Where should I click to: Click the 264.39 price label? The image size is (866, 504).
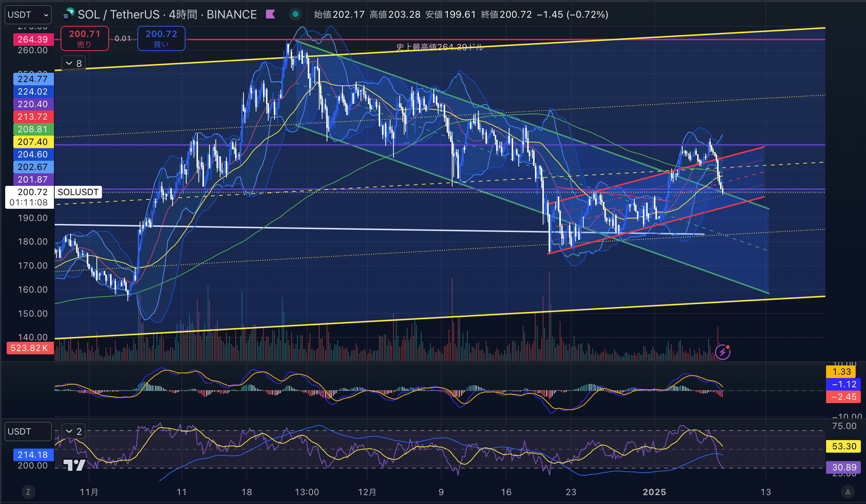pos(33,40)
